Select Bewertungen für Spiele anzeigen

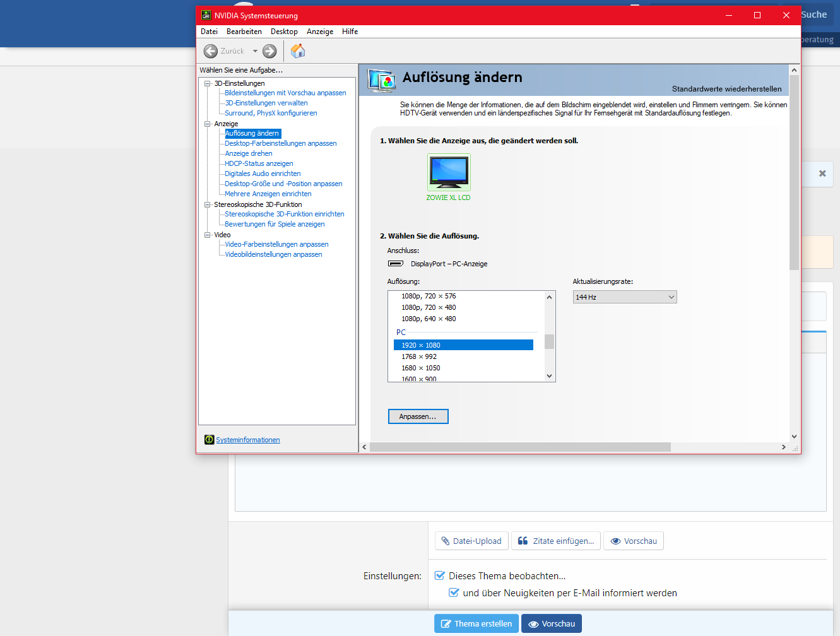(x=275, y=224)
